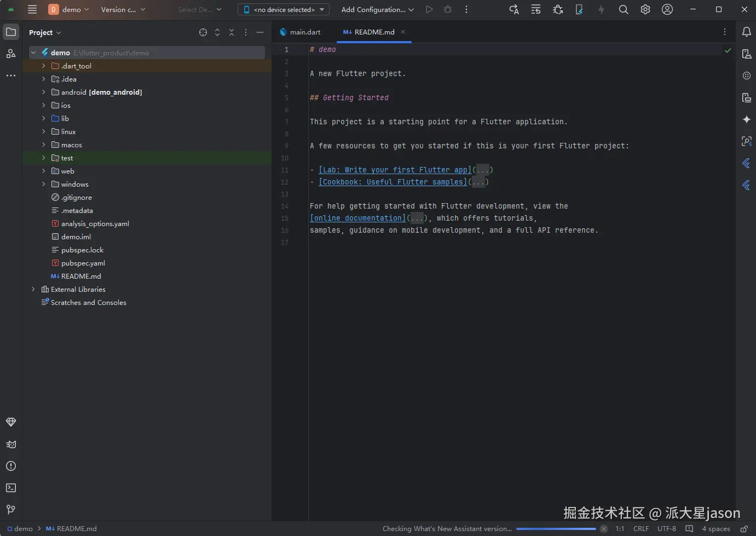This screenshot has width=756, height=536.
Task: Open the Notifications bell panel
Action: pyautogui.click(x=746, y=32)
